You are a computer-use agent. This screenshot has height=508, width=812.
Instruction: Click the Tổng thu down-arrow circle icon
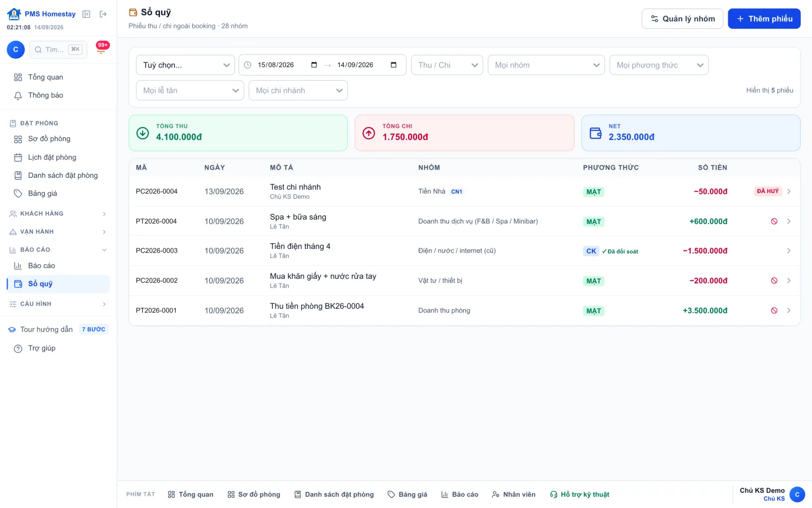click(x=143, y=133)
